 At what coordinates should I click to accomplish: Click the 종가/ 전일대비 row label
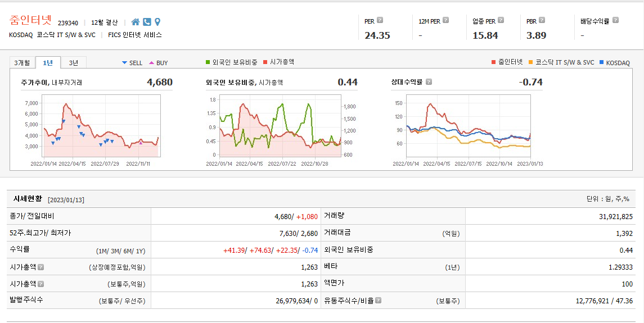pyautogui.click(x=32, y=216)
